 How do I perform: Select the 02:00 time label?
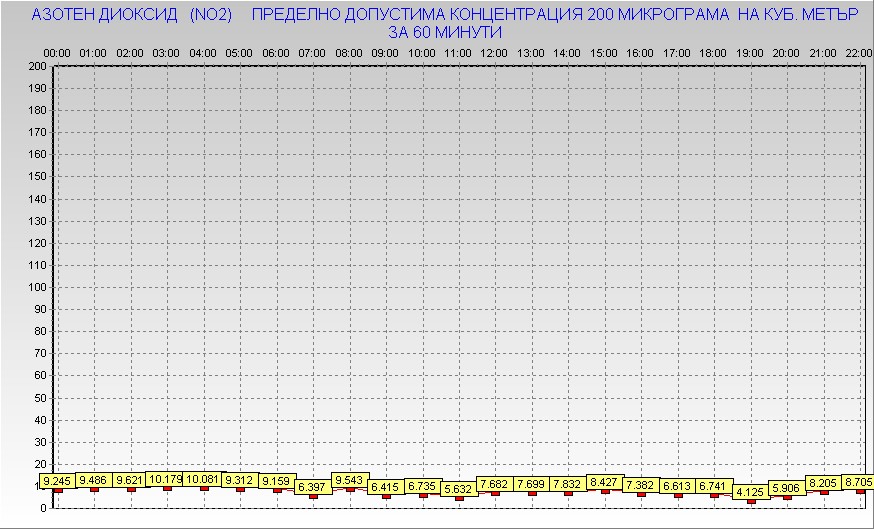pyautogui.click(x=130, y=54)
